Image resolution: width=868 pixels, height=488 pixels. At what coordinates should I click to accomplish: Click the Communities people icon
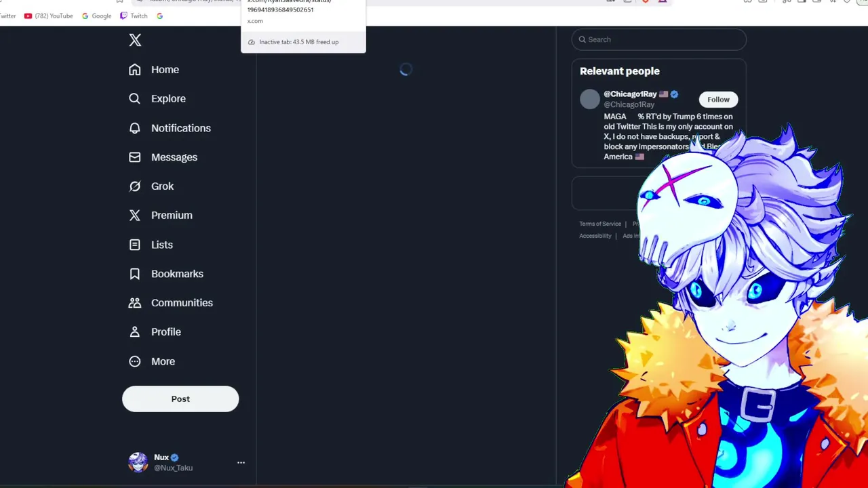click(135, 302)
